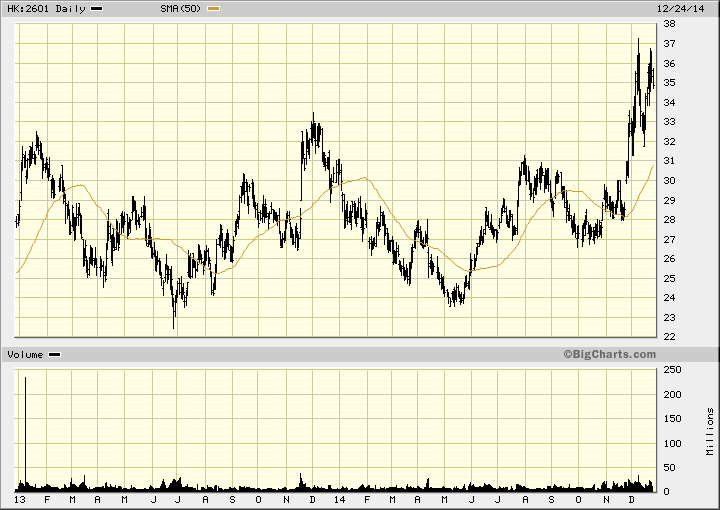Select the 13 year marker on time axis

tap(20, 498)
